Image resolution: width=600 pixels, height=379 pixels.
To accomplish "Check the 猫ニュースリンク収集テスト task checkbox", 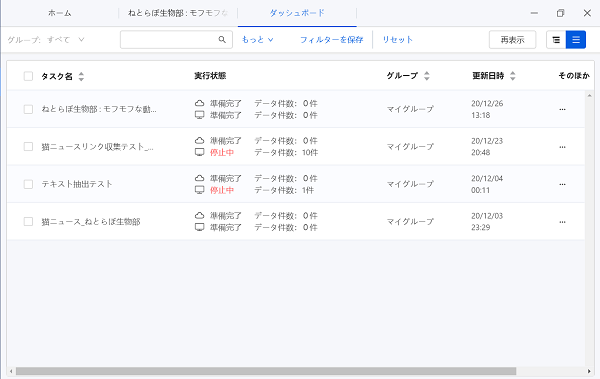I will pos(28,147).
